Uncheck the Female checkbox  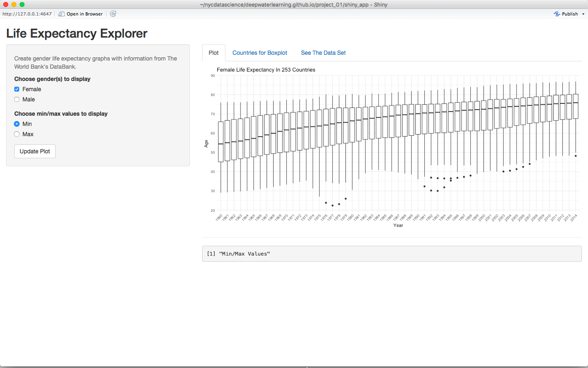(17, 89)
